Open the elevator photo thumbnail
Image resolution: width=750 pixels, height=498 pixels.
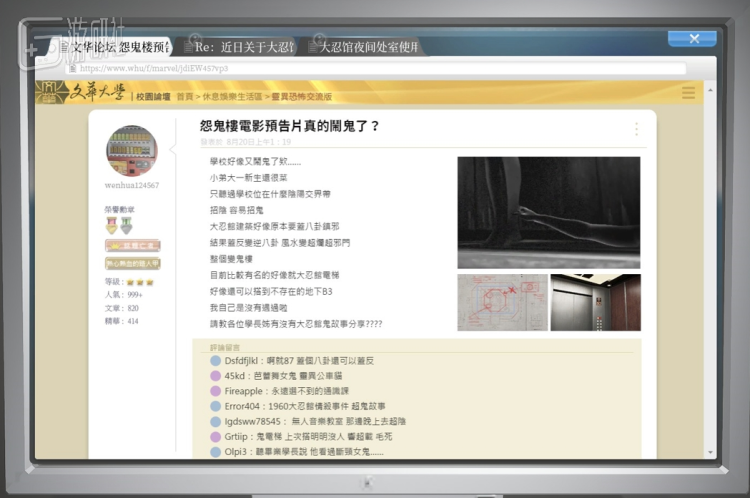[x=595, y=302]
